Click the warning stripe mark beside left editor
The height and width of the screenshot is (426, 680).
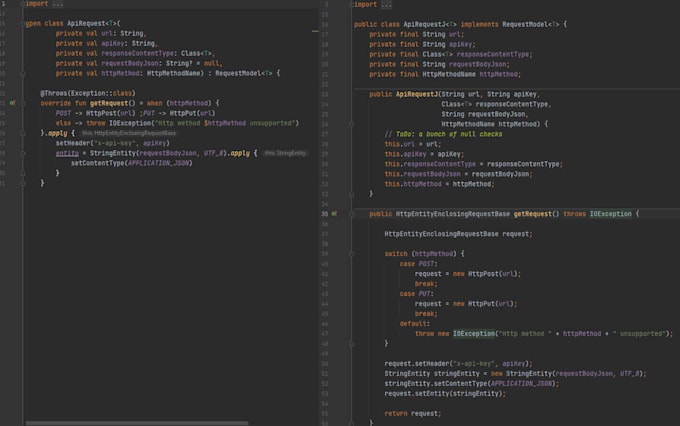pyautogui.click(x=315, y=31)
